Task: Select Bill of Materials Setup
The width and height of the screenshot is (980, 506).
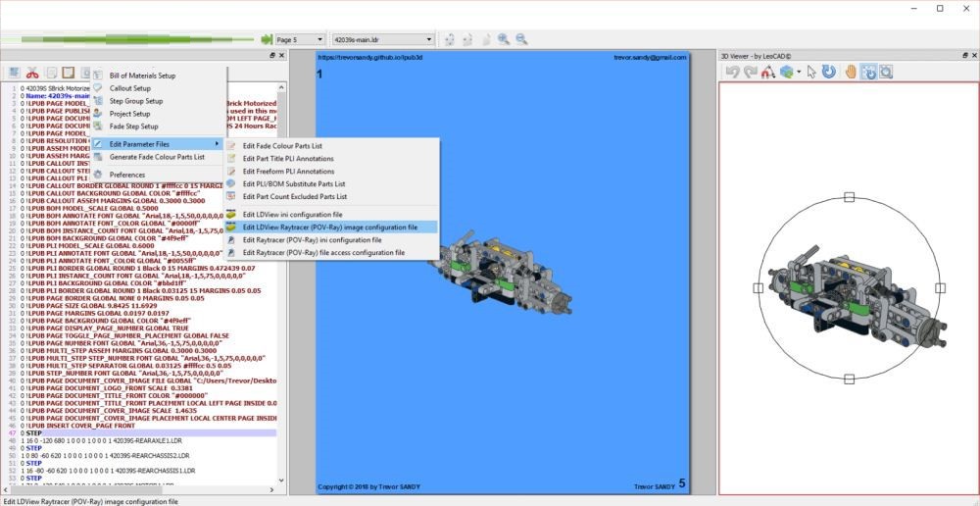Action: coord(142,76)
